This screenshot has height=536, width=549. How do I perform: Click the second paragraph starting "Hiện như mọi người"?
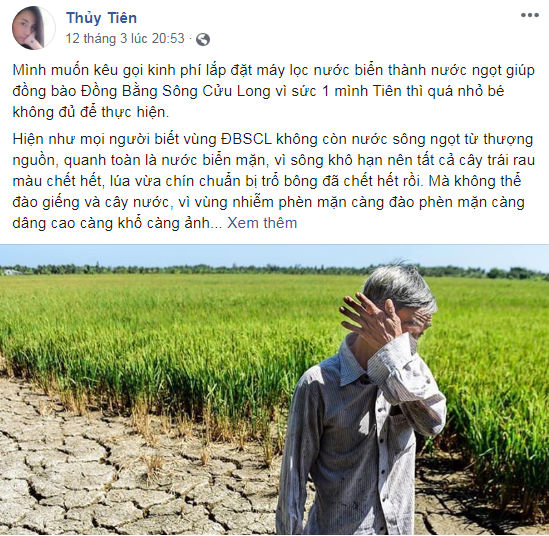273,181
